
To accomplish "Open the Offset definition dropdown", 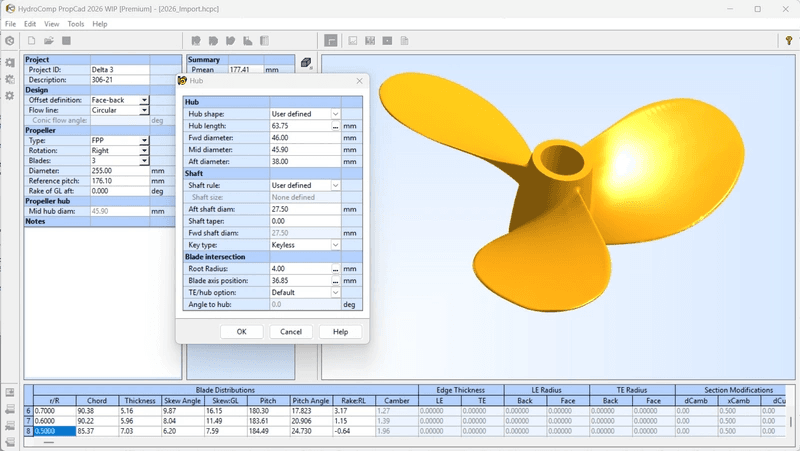I will 144,100.
